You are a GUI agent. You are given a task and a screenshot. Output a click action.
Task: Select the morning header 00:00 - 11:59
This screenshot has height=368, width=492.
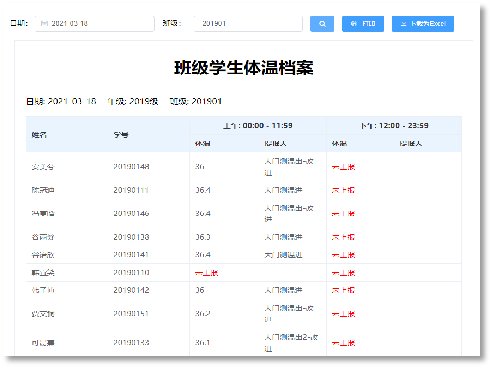258,126
